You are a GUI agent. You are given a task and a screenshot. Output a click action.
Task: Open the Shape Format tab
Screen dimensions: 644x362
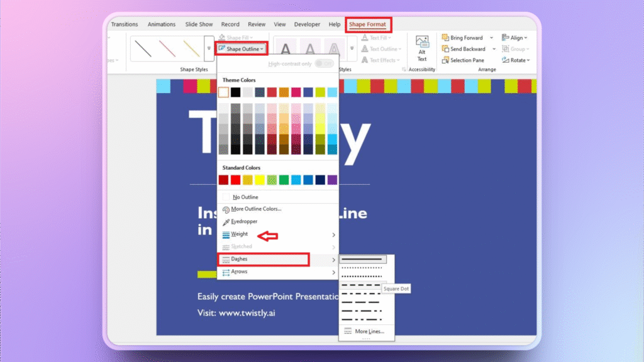[369, 25]
